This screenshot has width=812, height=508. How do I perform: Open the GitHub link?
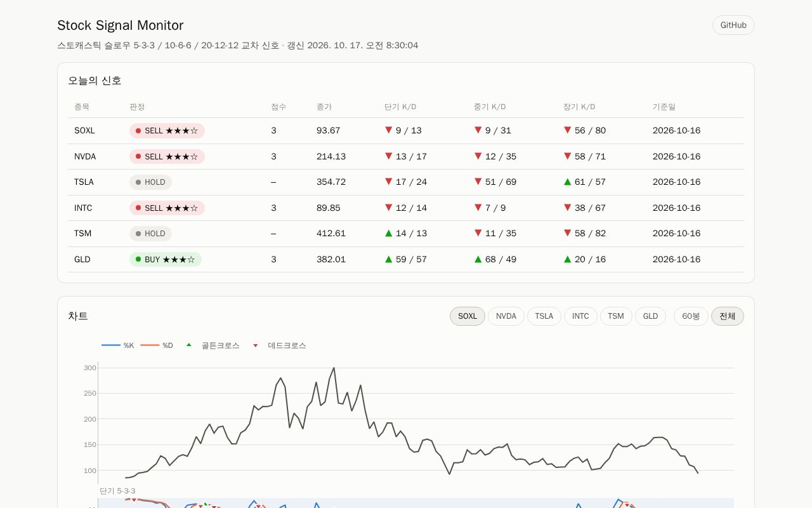pyautogui.click(x=733, y=25)
